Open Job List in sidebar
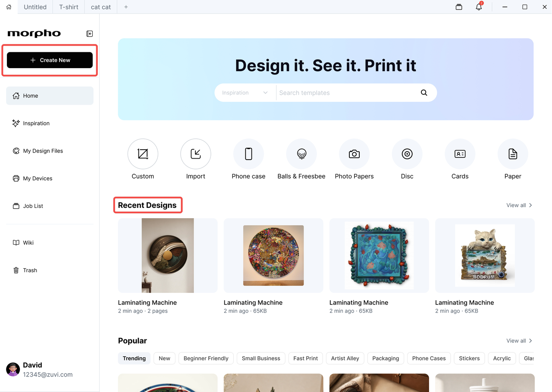 click(50, 206)
